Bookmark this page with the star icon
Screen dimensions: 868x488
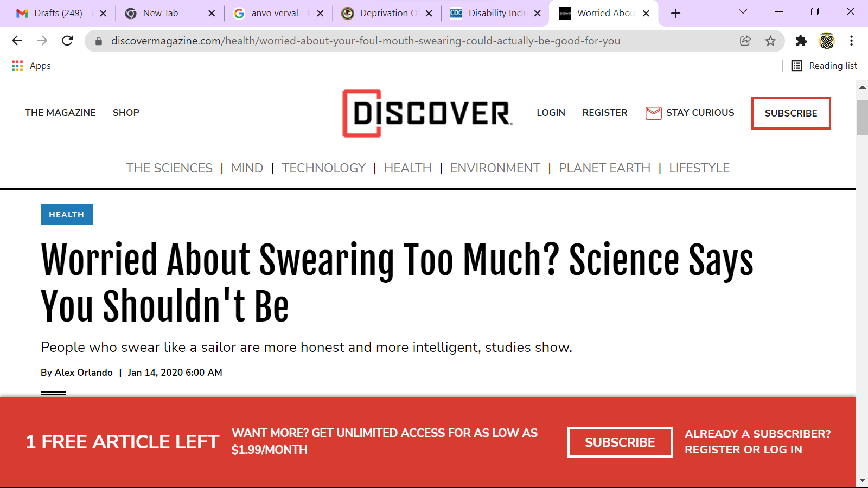770,41
